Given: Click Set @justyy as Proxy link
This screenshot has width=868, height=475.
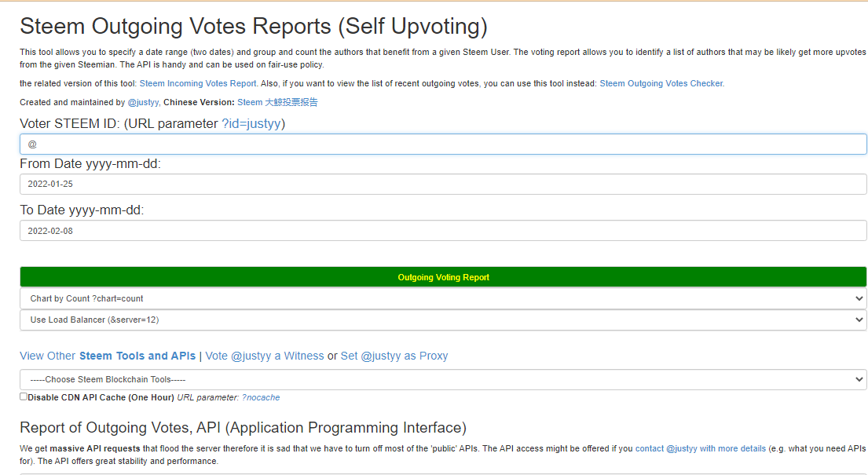Looking at the screenshot, I should [394, 356].
